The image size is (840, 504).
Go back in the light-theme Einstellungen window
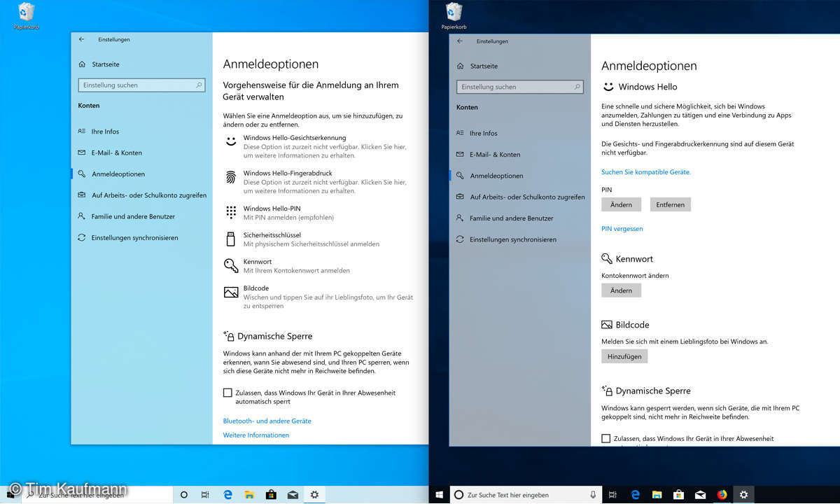(x=82, y=39)
